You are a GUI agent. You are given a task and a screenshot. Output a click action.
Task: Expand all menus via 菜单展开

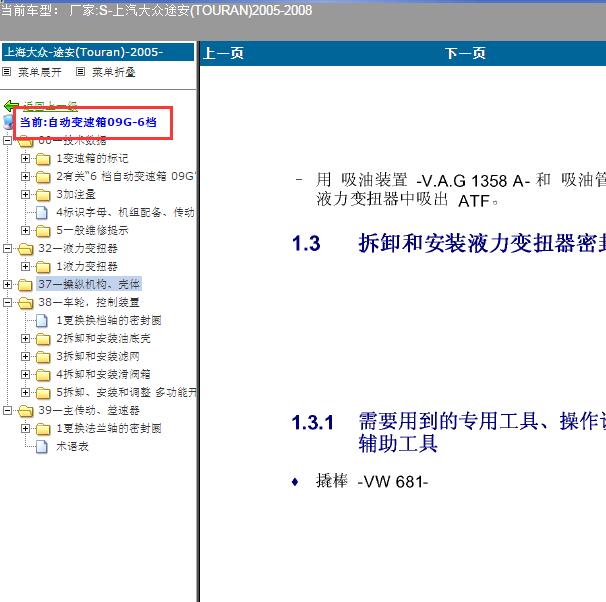[x=40, y=72]
